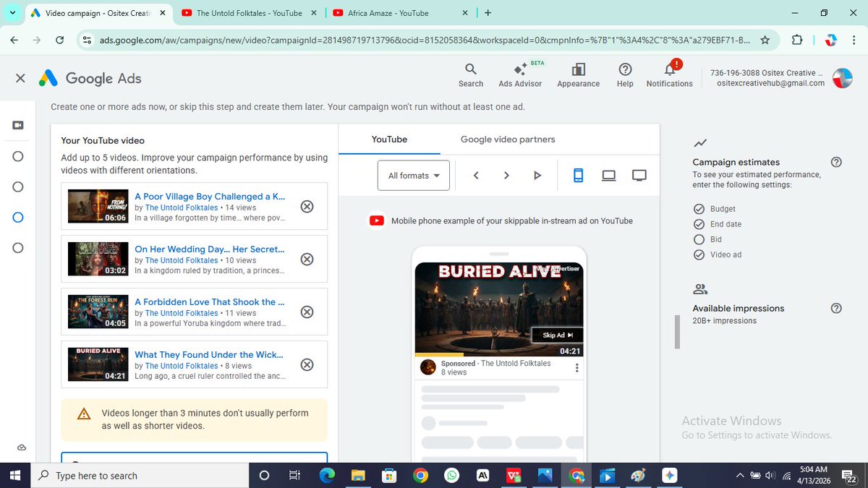Open the Windows Start menu
868x488 pixels.
(16, 475)
